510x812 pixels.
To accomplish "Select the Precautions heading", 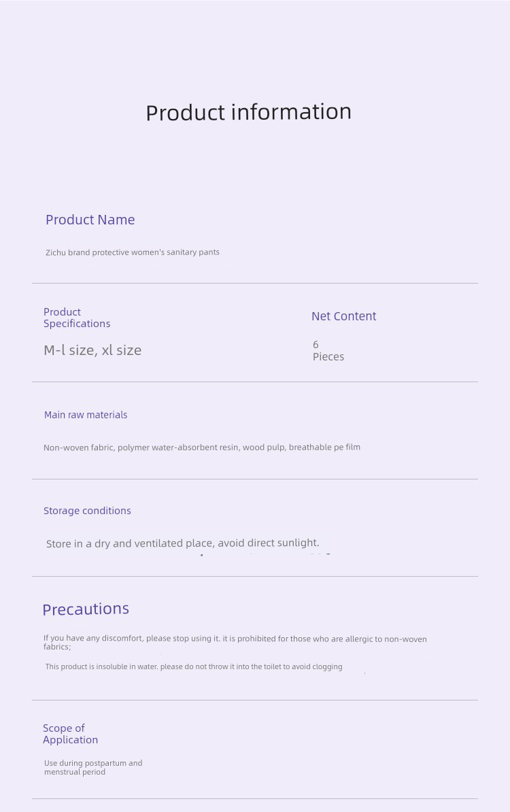I will coord(86,609).
